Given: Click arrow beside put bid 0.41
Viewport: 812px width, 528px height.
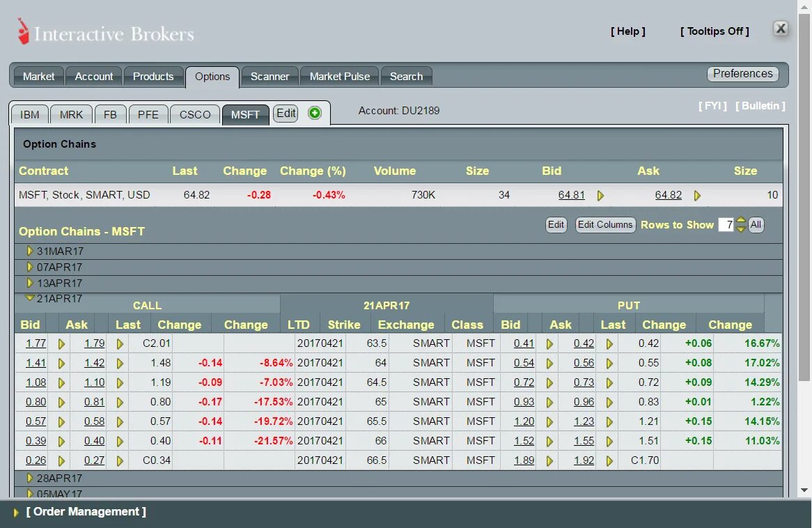Looking at the screenshot, I should (550, 344).
